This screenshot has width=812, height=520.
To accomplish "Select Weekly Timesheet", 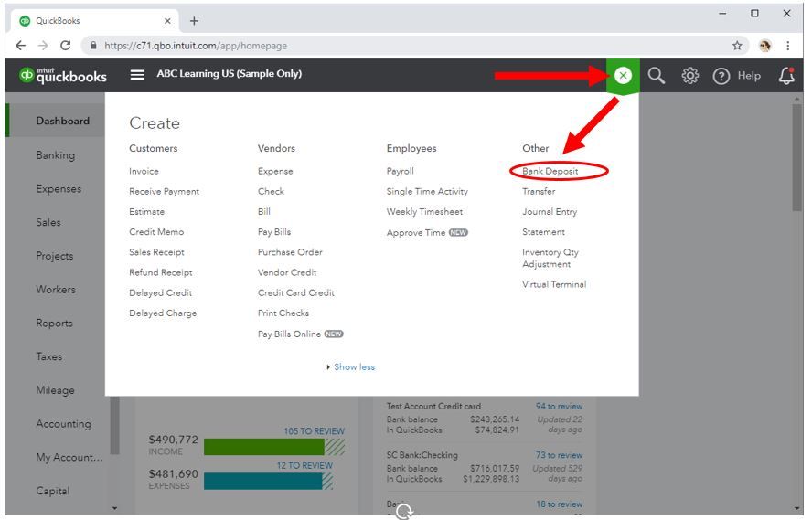I will pos(424,212).
